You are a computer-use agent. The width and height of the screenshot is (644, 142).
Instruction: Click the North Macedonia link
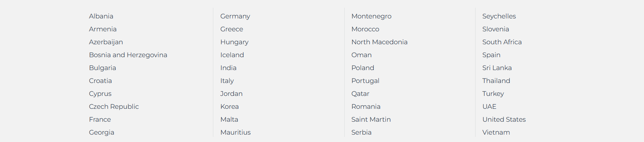coord(380,42)
